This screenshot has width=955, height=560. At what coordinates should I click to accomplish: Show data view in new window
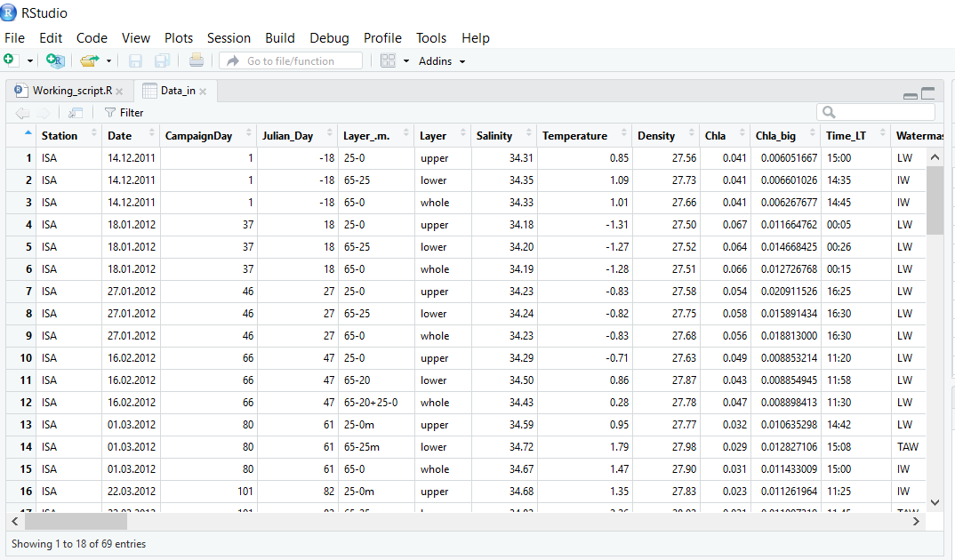click(75, 112)
